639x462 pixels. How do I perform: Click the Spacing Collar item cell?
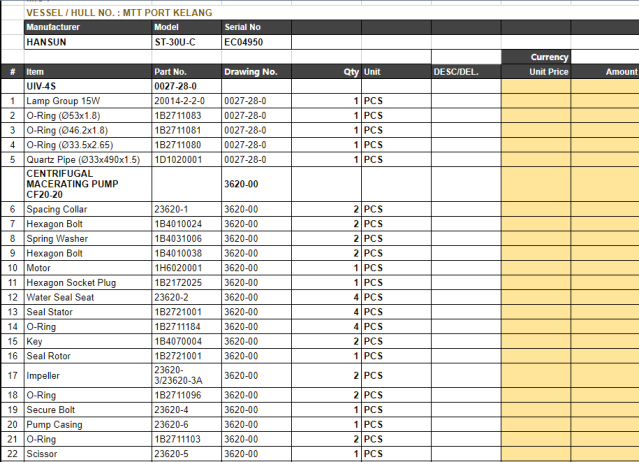[x=87, y=210]
